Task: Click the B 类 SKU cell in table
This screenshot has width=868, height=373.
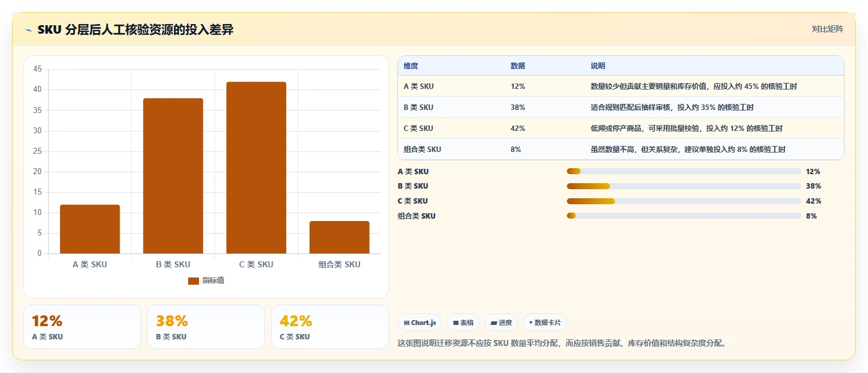Action: click(418, 108)
